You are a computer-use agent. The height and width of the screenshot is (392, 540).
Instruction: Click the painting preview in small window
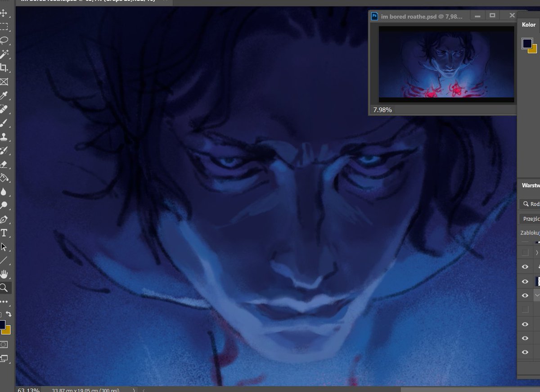pyautogui.click(x=446, y=63)
